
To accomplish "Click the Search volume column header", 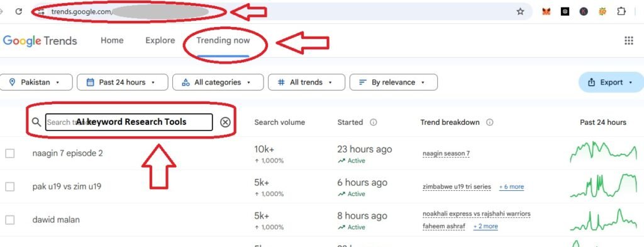I will 280,122.
